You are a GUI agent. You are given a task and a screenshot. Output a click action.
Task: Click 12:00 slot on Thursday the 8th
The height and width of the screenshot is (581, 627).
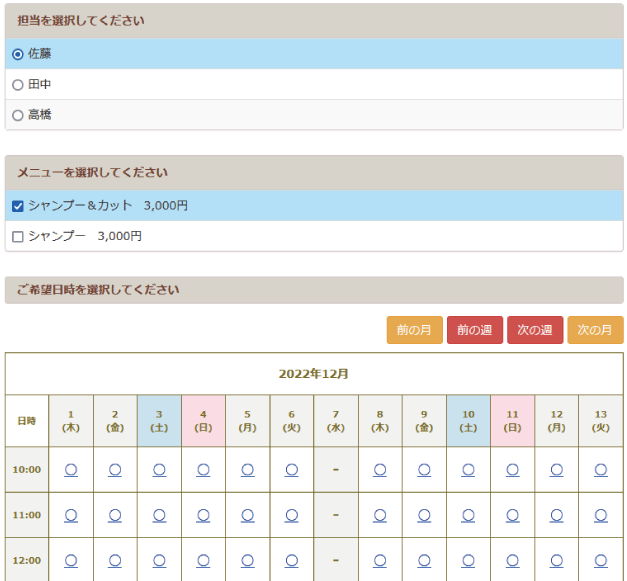pyautogui.click(x=380, y=561)
